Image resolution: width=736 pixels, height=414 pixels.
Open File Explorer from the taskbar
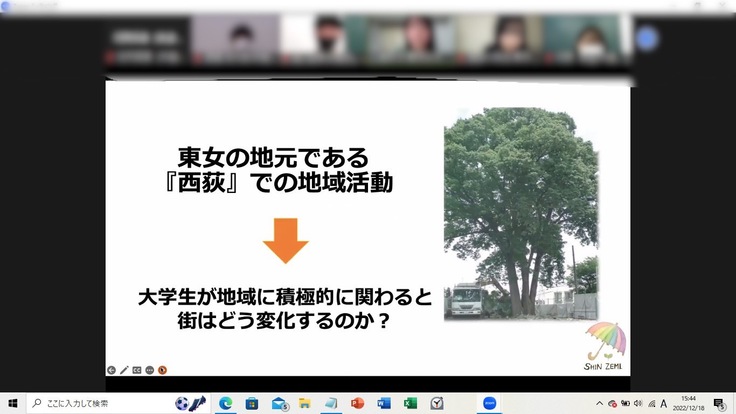304,403
